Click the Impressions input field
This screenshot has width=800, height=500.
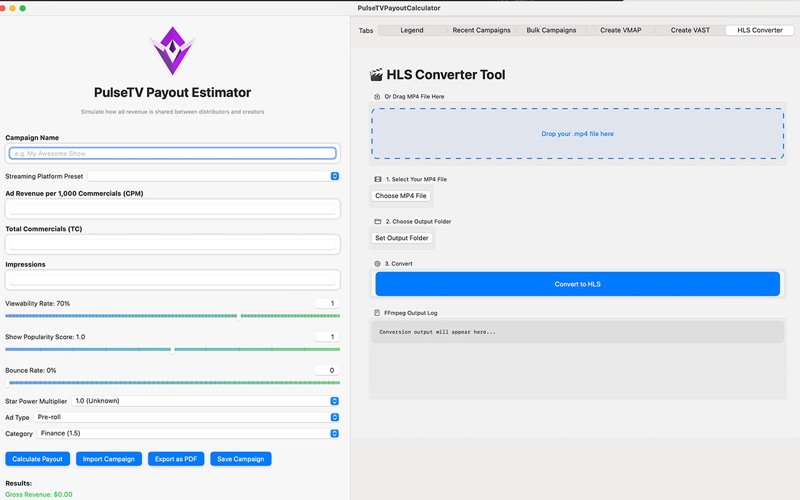coord(172,280)
